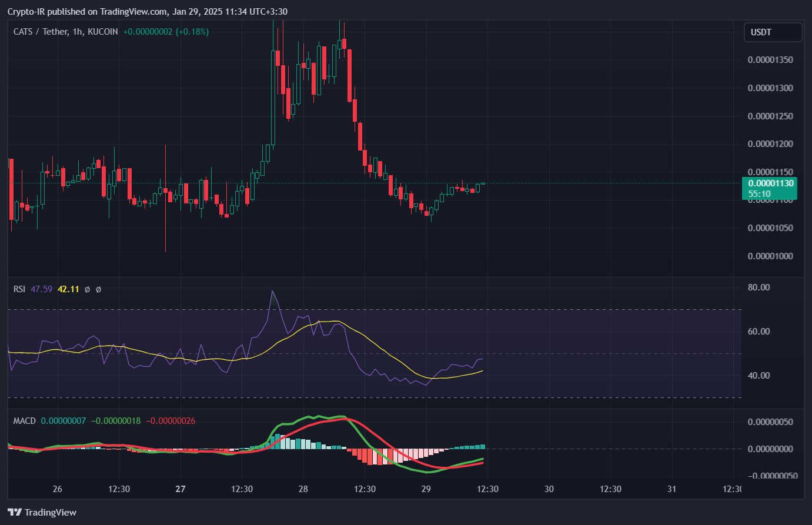The height and width of the screenshot is (525, 812).
Task: Click the 0.00001300 price axis label
Action: tap(770, 88)
